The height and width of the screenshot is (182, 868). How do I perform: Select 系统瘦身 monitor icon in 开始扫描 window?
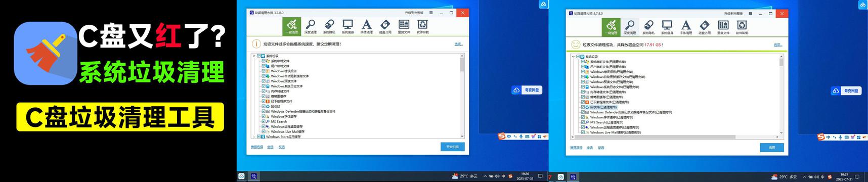pyautogui.click(x=348, y=26)
